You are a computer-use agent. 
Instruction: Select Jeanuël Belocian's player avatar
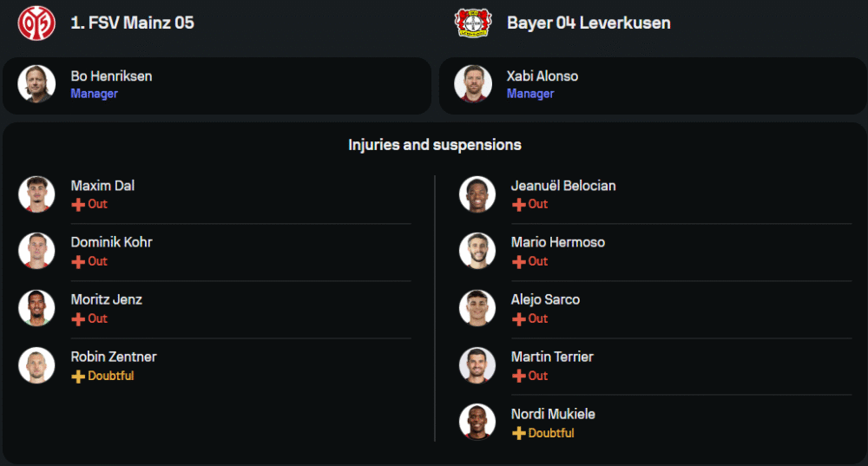tap(477, 194)
